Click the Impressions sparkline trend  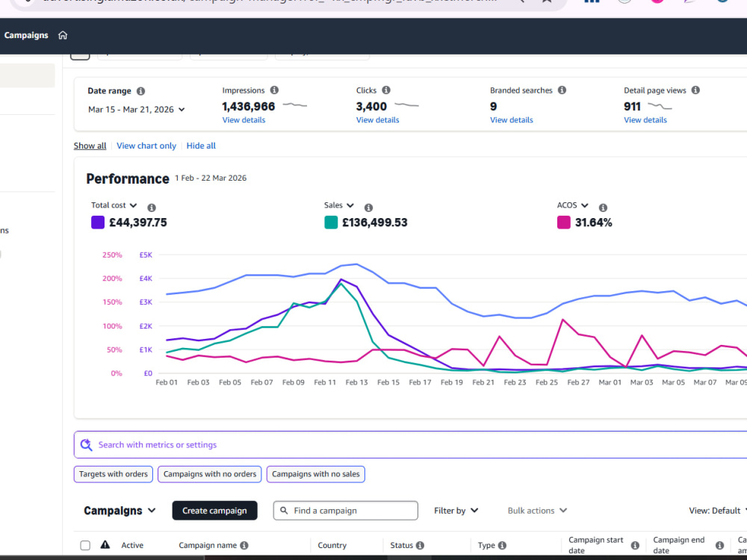[x=295, y=105]
